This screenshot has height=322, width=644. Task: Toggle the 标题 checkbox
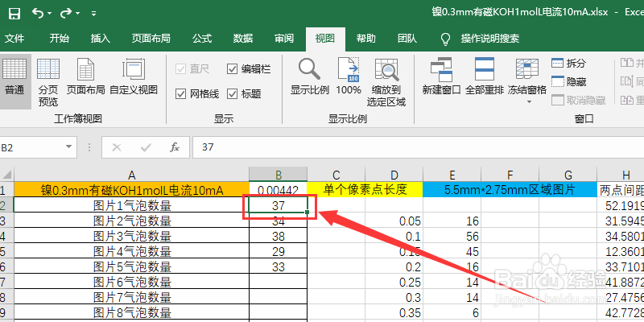click(244, 94)
